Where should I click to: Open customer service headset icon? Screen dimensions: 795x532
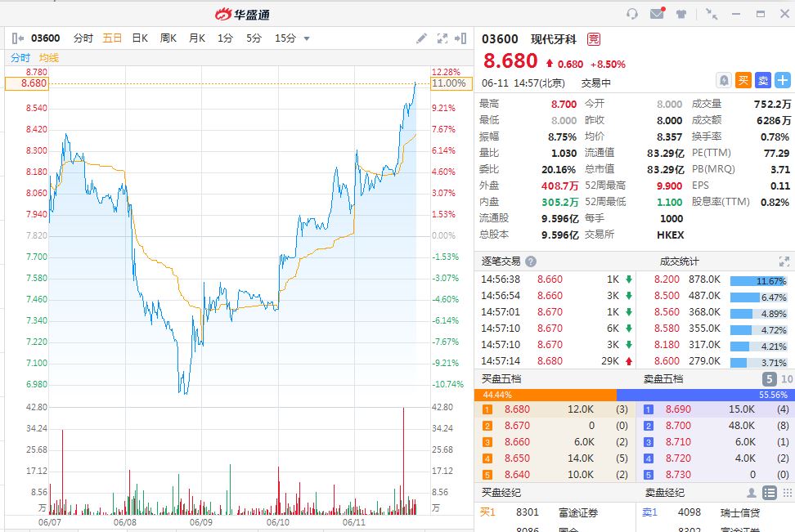[x=631, y=14]
